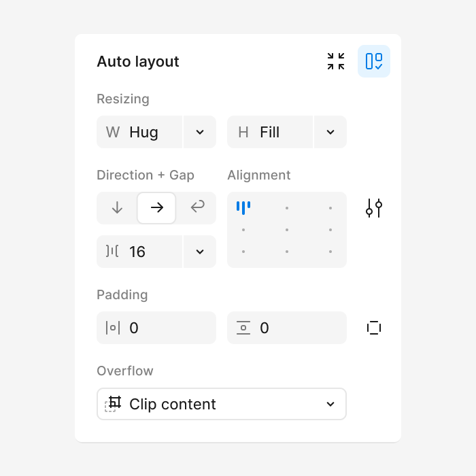Click the collapse arrows icon beside Auto layout
This screenshot has height=476, width=476.
coord(336,61)
